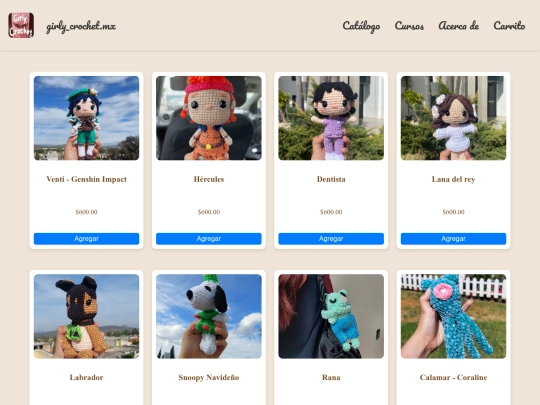Click the Labrador product title
This screenshot has height=405, width=540.
(86, 377)
